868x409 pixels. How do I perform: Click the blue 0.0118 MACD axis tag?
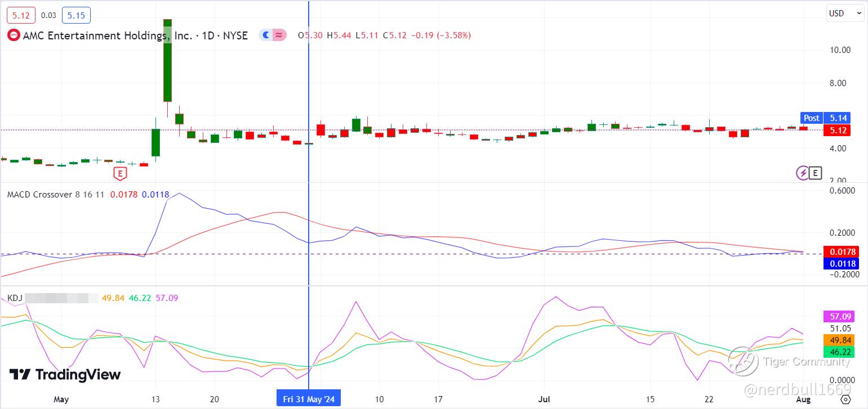[x=840, y=263]
